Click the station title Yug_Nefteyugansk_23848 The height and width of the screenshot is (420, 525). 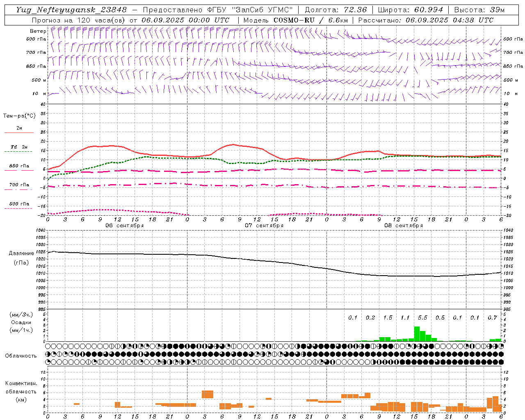tap(71, 10)
